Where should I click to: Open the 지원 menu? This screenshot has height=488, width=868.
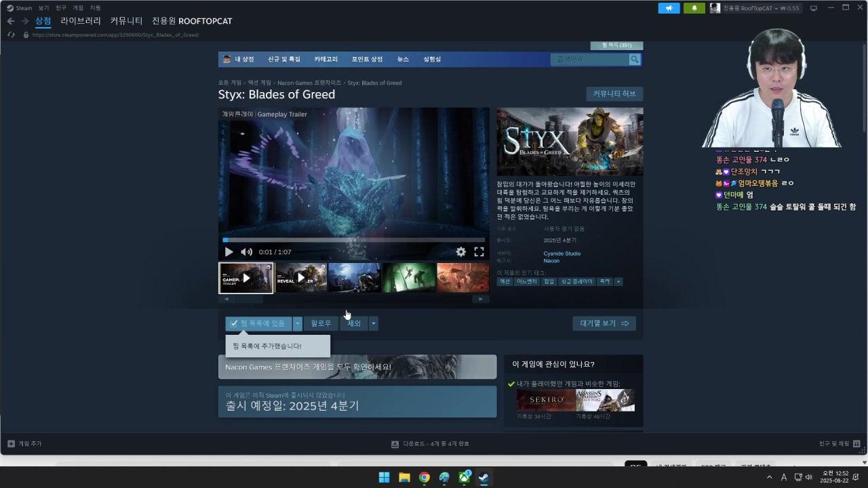[x=95, y=8]
